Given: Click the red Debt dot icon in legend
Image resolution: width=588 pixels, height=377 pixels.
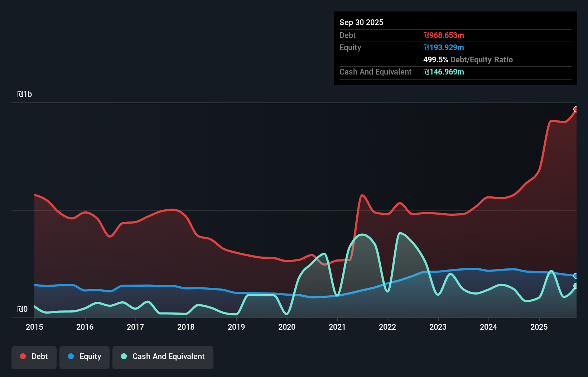Looking at the screenshot, I should [23, 356].
